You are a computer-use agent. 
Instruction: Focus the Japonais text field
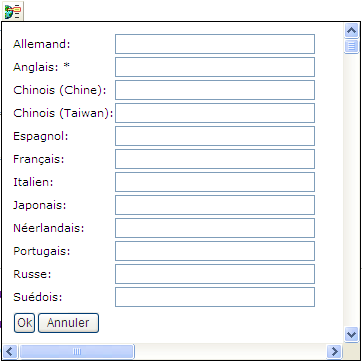point(215,205)
